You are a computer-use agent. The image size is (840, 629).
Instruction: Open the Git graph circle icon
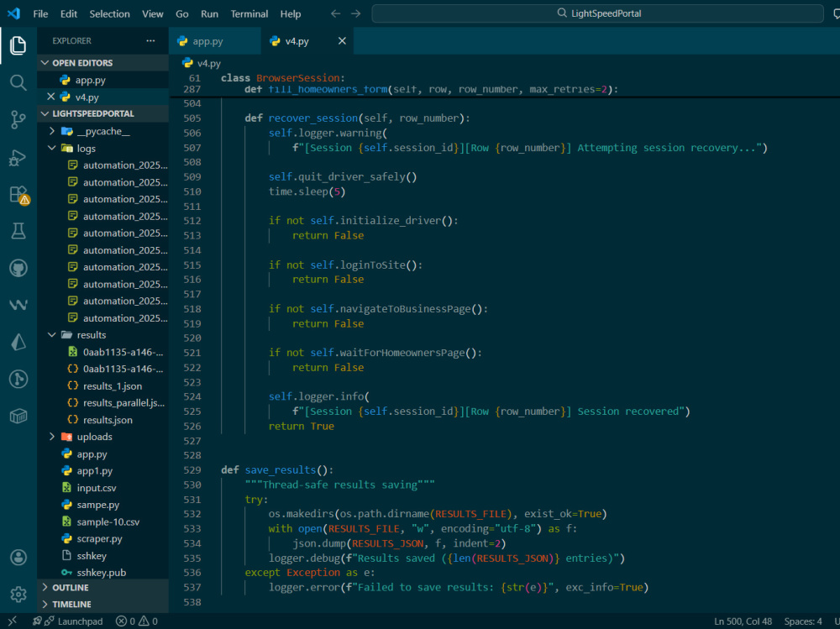[18, 380]
